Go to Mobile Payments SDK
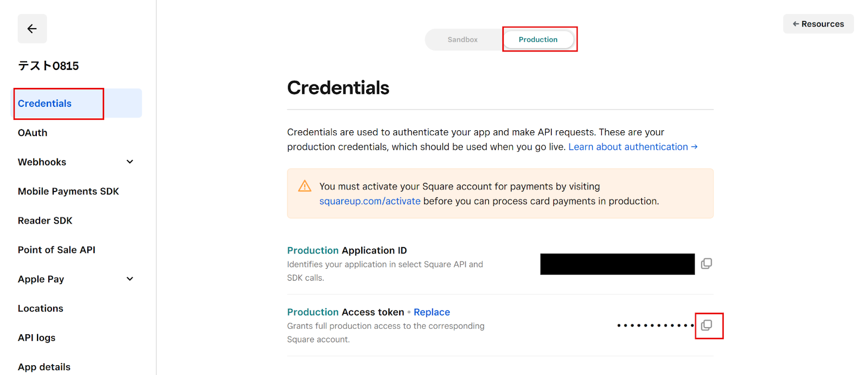Screen dimensions: 868x375 coord(68,192)
